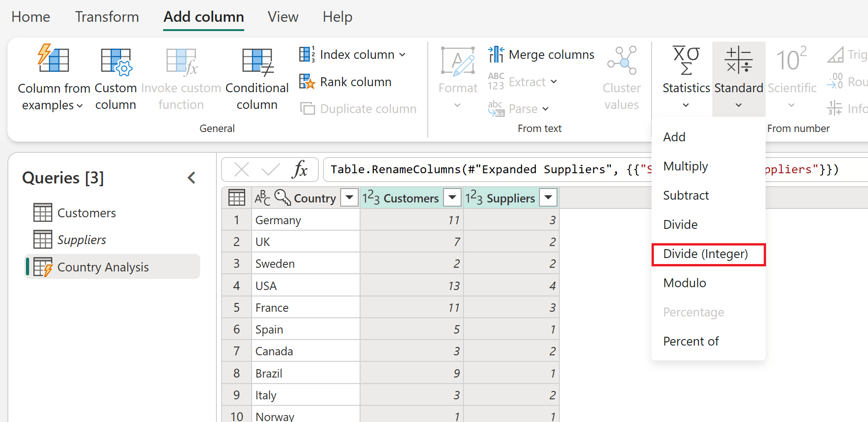Select Merge columns

coord(541,54)
